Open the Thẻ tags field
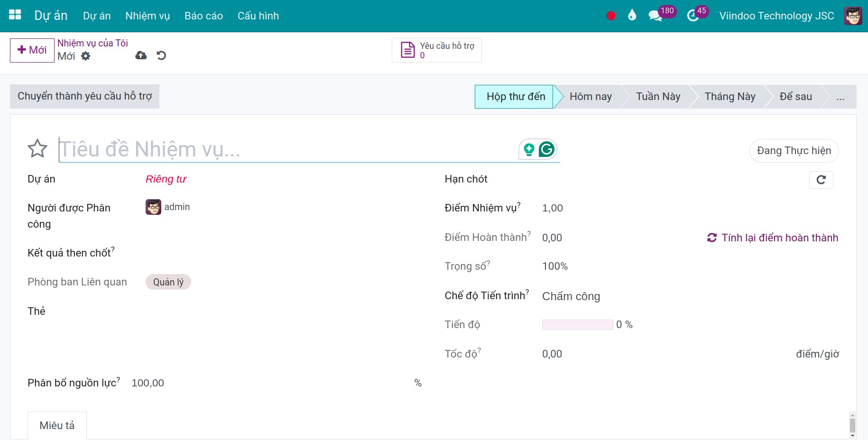868x440 pixels. point(284,312)
